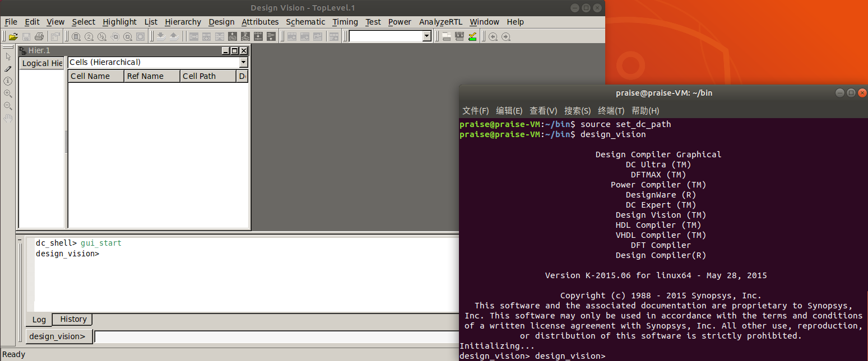Click the Hier.1 hierarchy window title icon
Image resolution: width=868 pixels, height=361 pixels.
tap(22, 50)
